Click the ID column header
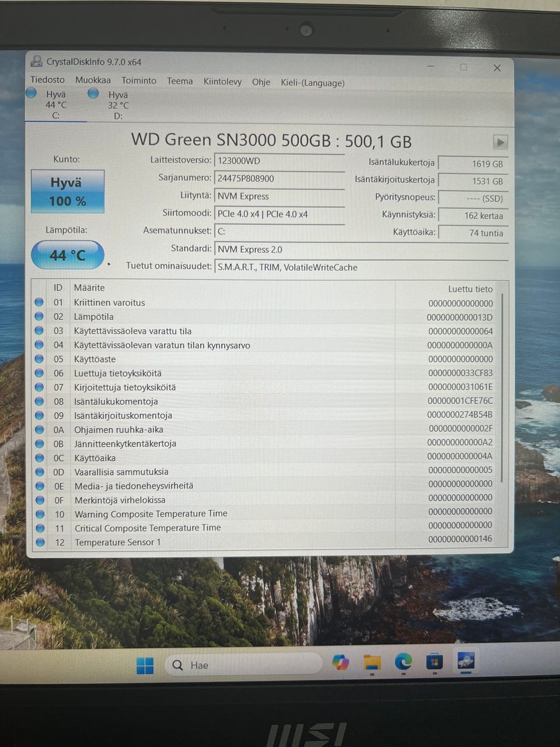 [x=58, y=288]
